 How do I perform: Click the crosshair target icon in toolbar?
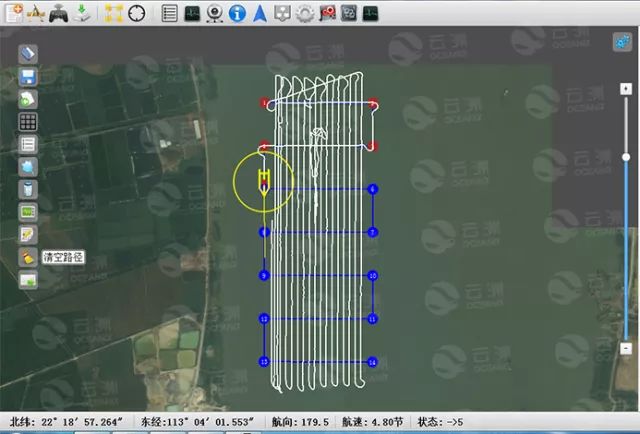(137, 13)
